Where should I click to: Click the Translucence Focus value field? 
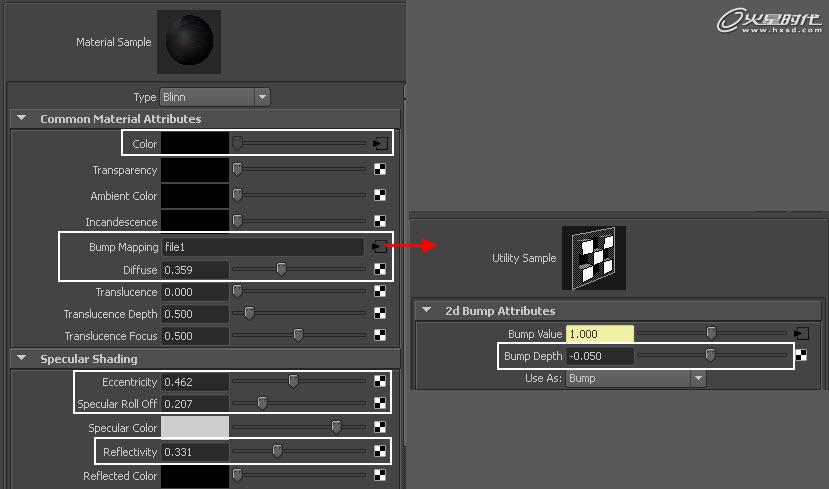[195, 336]
